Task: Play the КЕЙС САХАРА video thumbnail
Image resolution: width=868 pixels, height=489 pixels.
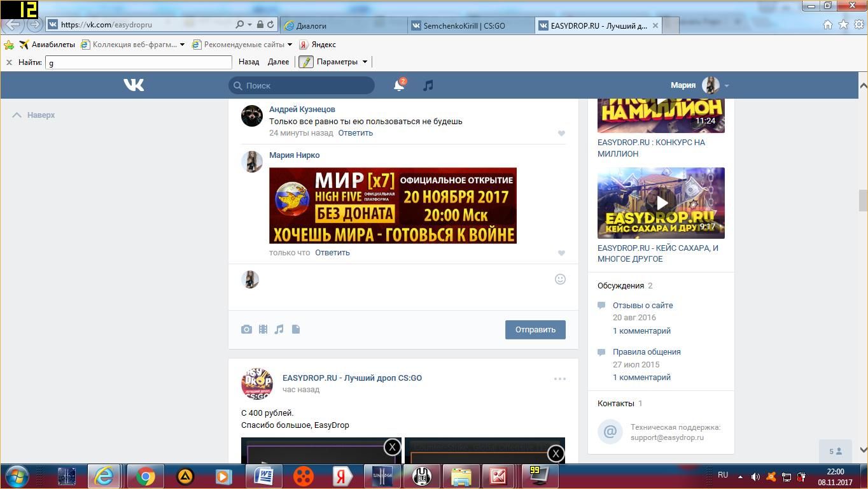Action: click(x=661, y=203)
